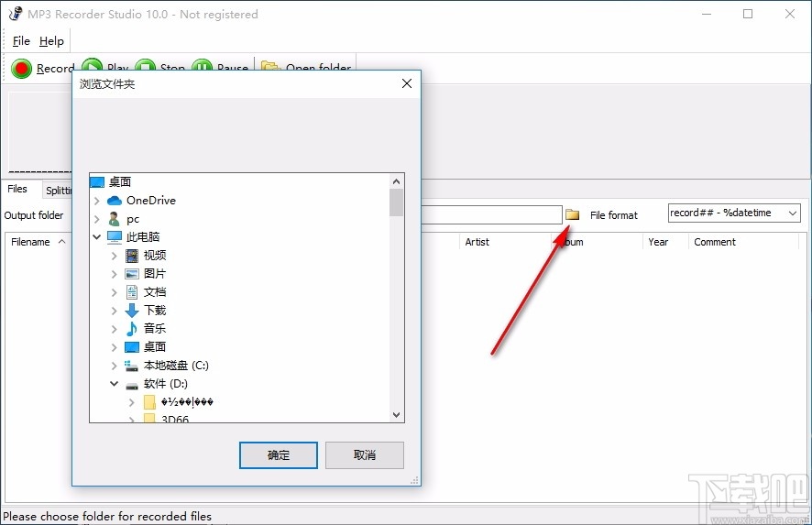812x525 pixels.
Task: Select the 下载 download arrow icon
Action: point(132,310)
